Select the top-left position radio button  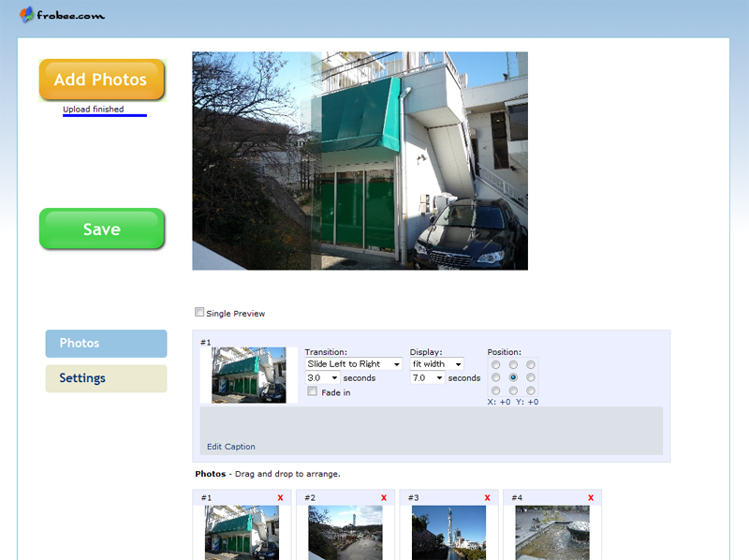(x=496, y=364)
